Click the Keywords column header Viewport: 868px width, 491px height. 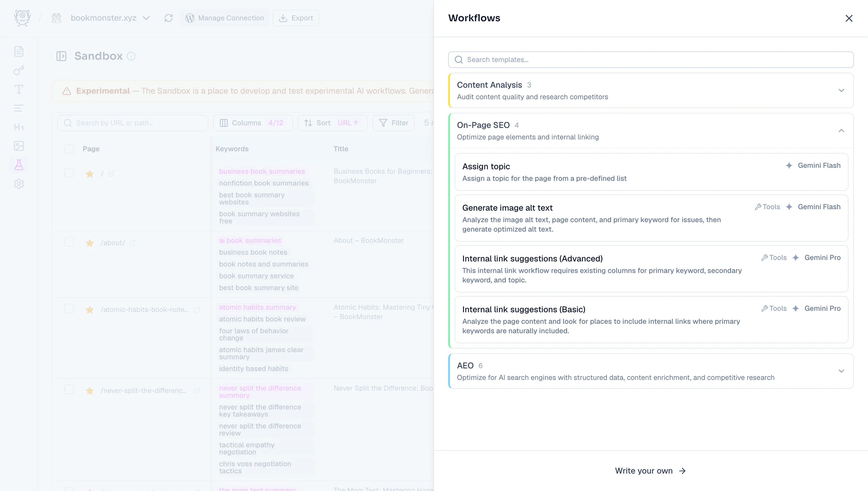coord(232,149)
